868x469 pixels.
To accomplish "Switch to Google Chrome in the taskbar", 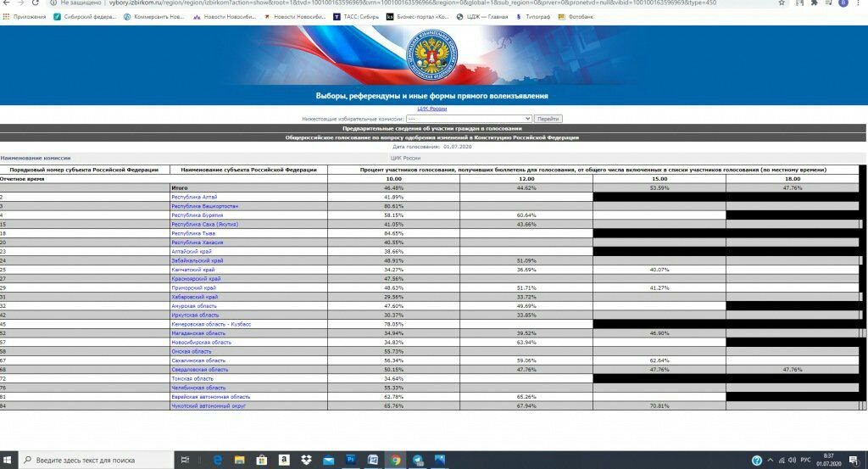I will tap(395, 461).
